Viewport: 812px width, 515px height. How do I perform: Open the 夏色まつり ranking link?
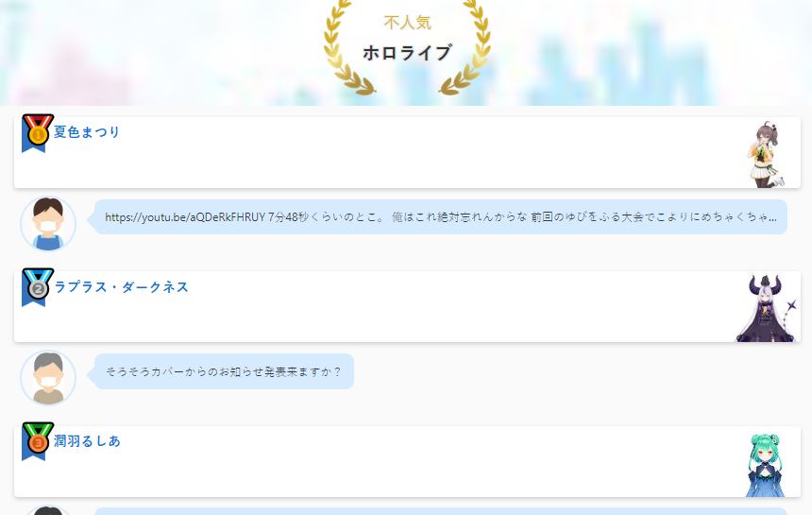[87, 132]
